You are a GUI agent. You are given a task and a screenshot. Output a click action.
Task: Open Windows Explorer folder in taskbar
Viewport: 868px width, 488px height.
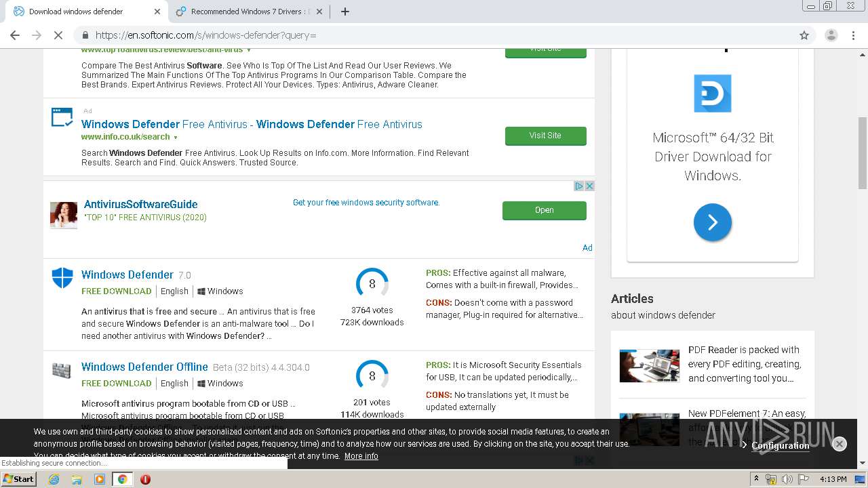pyautogui.click(x=77, y=479)
